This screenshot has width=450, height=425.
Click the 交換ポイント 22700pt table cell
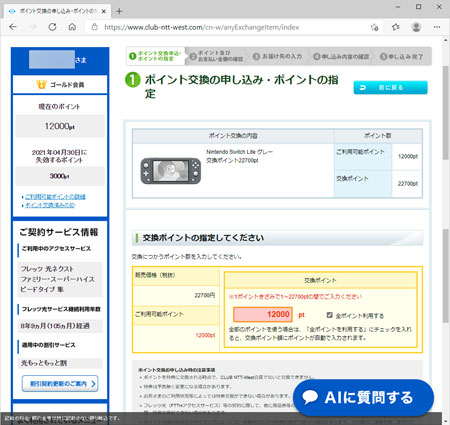coord(408,183)
